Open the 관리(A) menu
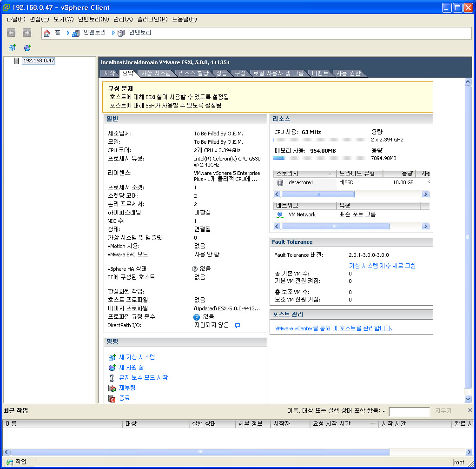Viewport: 476px width, 469px height. click(123, 20)
